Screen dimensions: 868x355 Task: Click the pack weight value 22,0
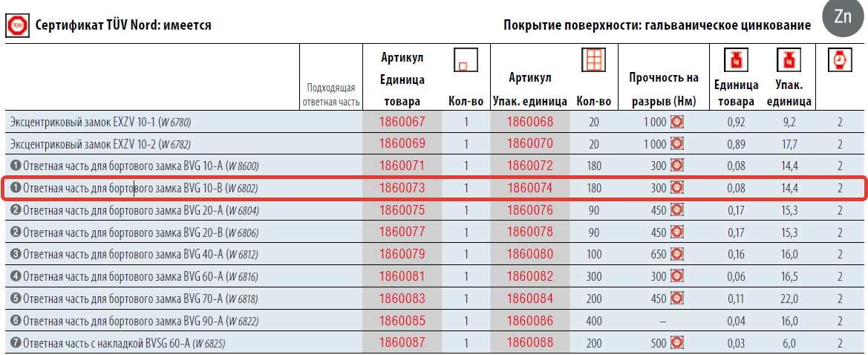pos(789,299)
